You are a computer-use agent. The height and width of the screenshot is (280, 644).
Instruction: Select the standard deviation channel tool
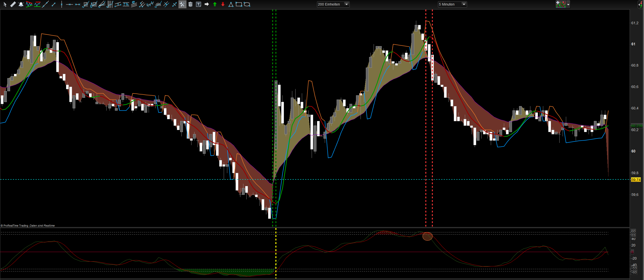(x=134, y=4)
